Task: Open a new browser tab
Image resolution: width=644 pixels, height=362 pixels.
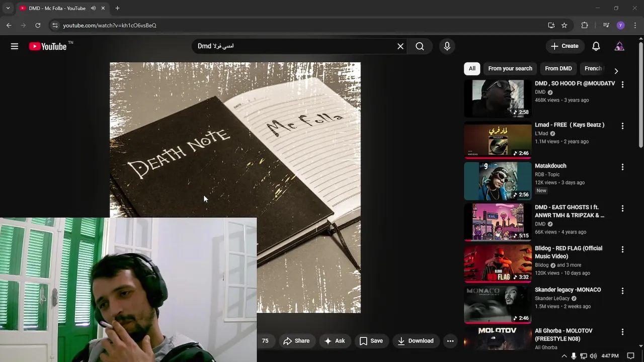Action: [117, 8]
